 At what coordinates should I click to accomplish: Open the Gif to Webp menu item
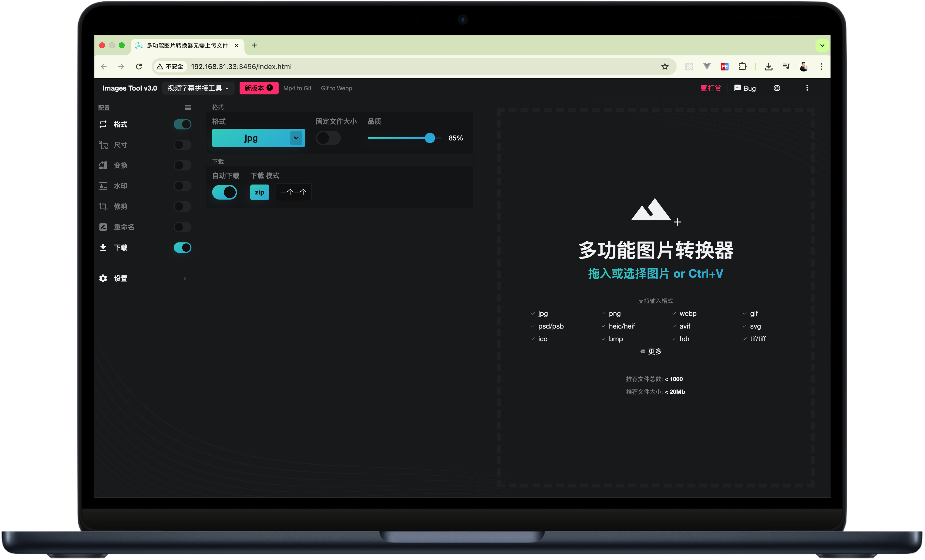click(336, 88)
